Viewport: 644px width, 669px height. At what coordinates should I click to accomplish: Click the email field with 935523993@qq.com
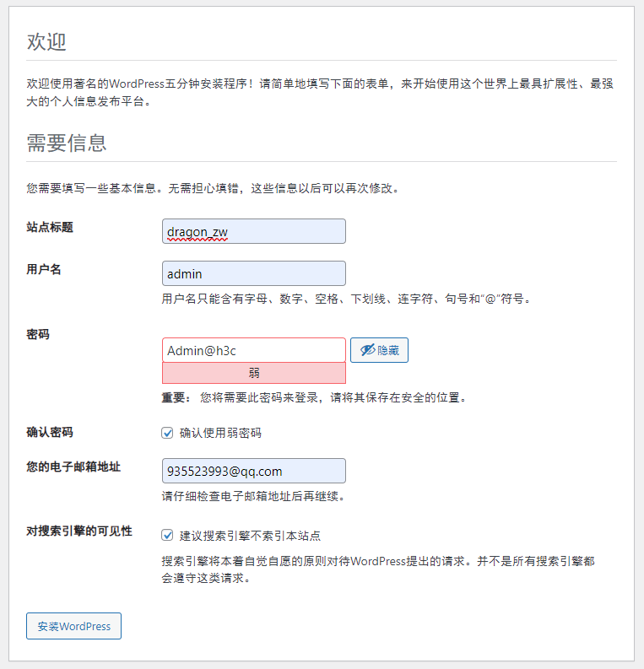coord(254,471)
